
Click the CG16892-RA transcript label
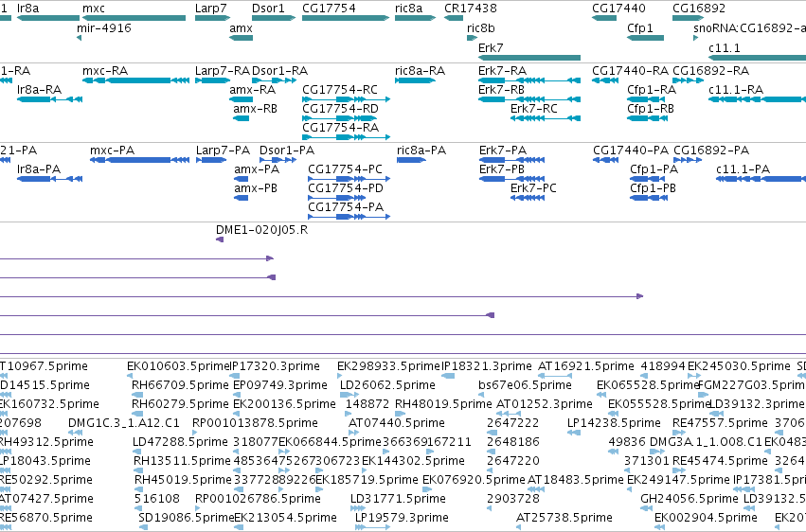click(711, 70)
